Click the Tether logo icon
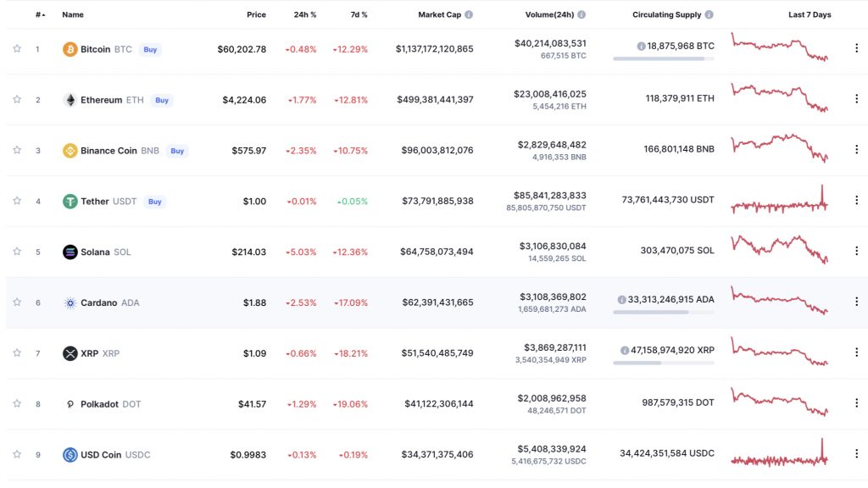 point(70,202)
